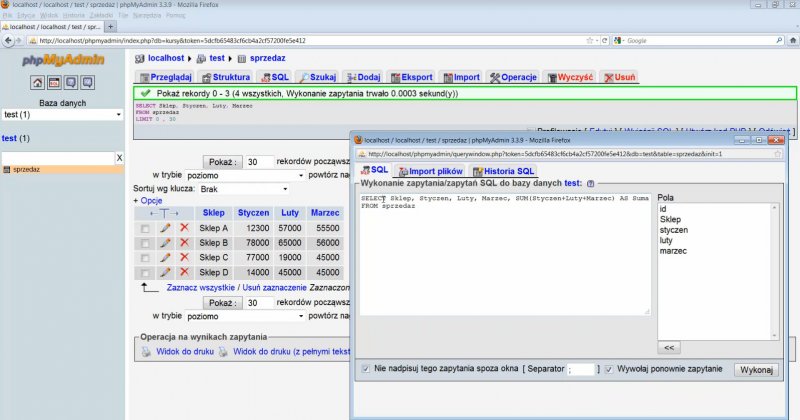Switch to the Struktura tab
This screenshot has height=420, width=800.
(225, 77)
